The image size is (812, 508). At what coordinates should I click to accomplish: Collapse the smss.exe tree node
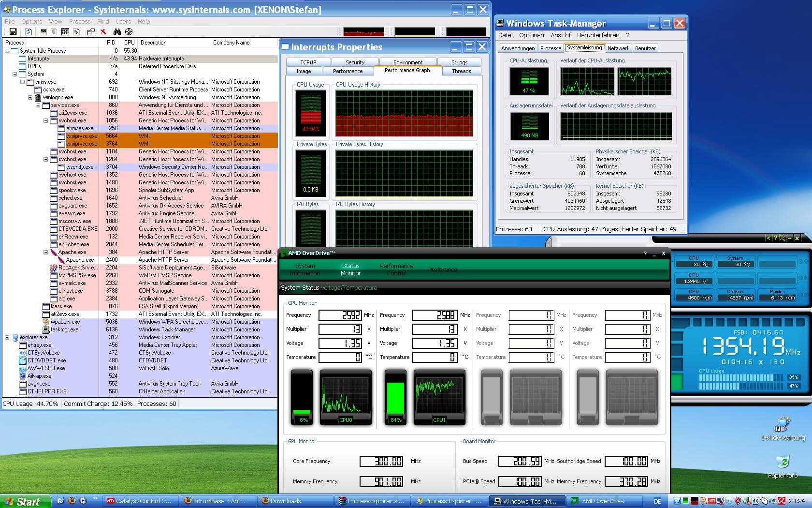tap(23, 82)
